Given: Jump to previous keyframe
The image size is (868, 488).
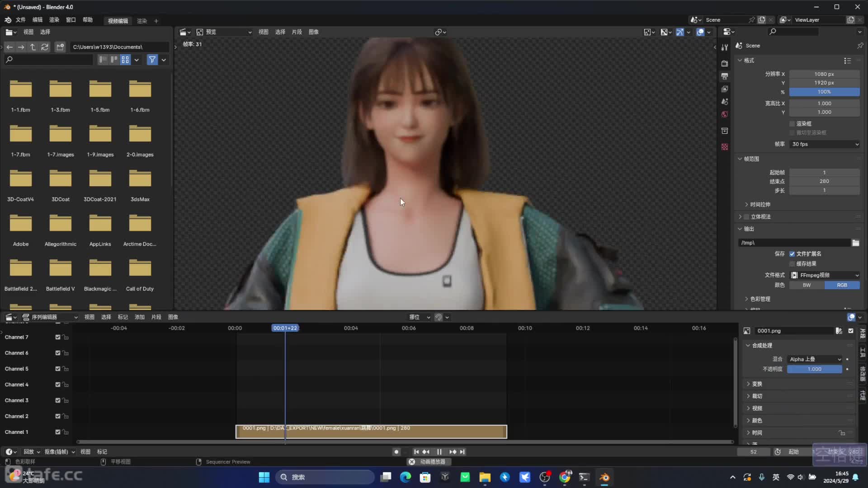Looking at the screenshot, I should click(426, 452).
